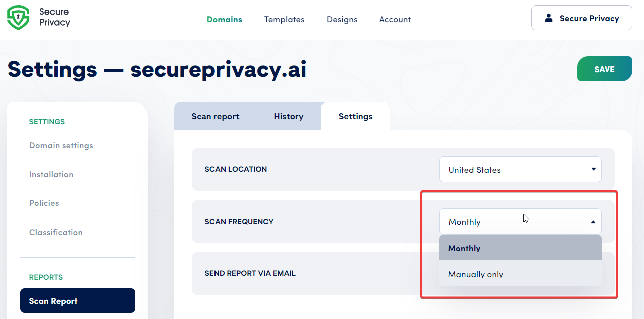Viewport: 644px width, 319px height.
Task: Open the Domains navigation menu
Action: (x=224, y=19)
